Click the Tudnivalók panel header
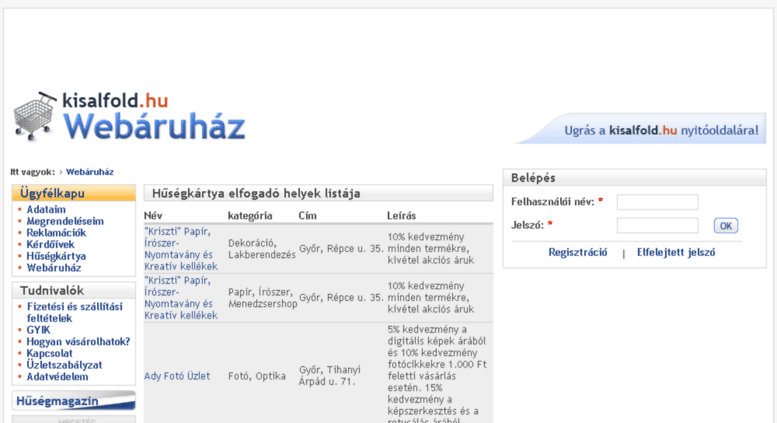This screenshot has width=777, height=423. point(74,290)
